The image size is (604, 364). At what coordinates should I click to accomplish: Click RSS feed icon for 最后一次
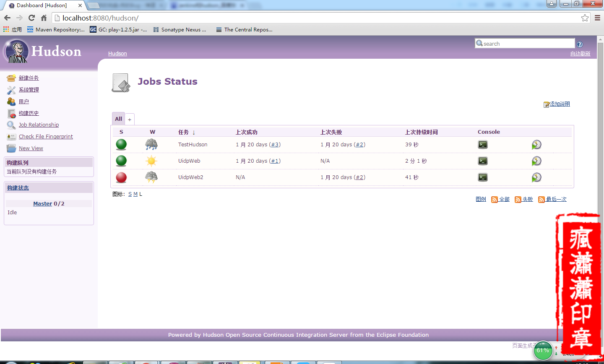coord(542,200)
